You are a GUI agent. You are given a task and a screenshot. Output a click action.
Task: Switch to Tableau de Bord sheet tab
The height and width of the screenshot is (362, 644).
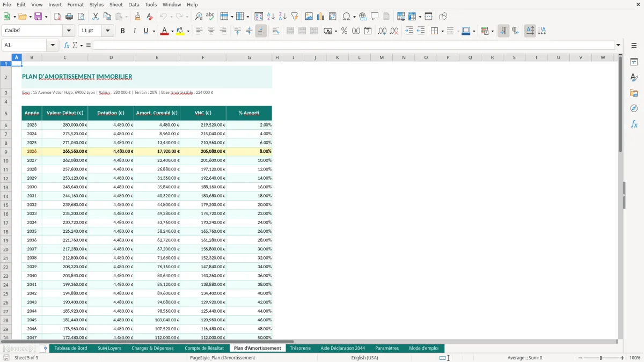click(71, 348)
